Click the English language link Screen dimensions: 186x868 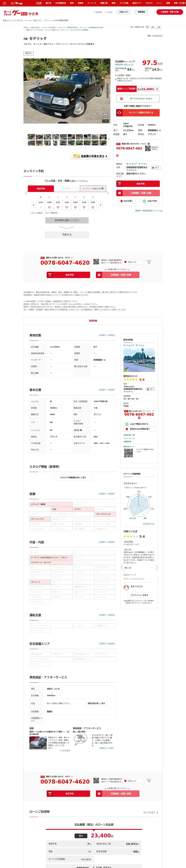tap(99, 12)
